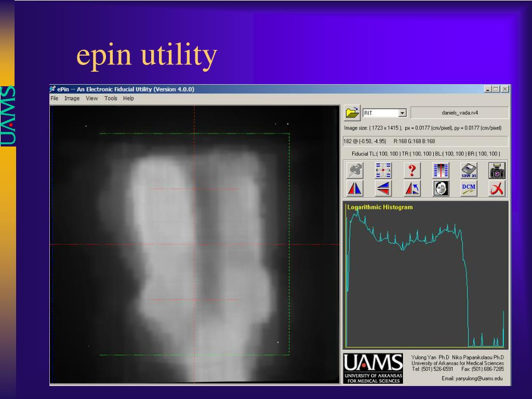The image size is (532, 399).
Task: Click the UAMS logo in the ePin window
Action: [373, 368]
